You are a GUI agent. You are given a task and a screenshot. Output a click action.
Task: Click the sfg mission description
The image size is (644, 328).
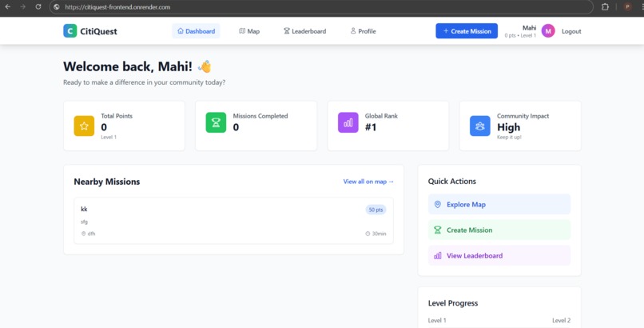pos(84,222)
